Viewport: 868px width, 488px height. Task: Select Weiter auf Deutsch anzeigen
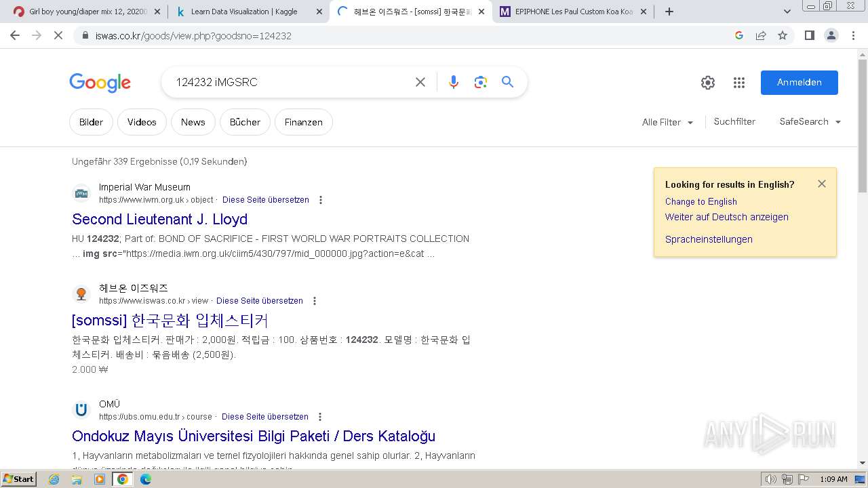point(727,217)
